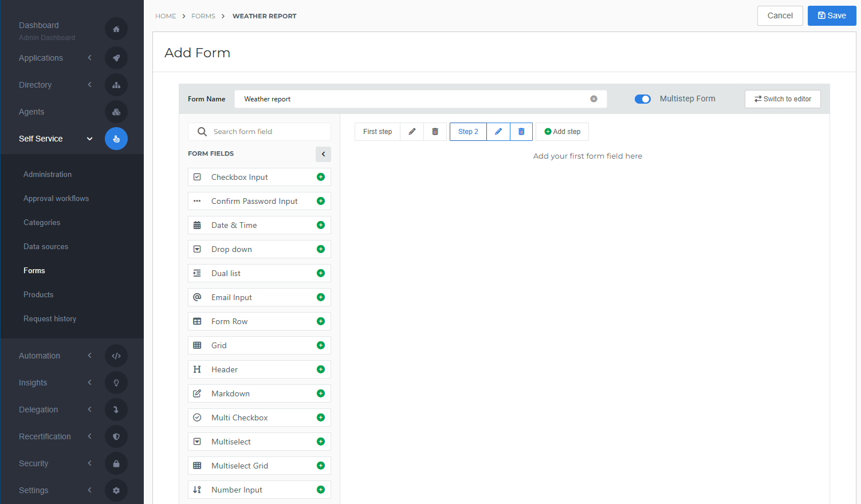Viewport: 861px width, 504px height.
Task: Delete Step 2 using the trash icon
Action: pyautogui.click(x=521, y=131)
